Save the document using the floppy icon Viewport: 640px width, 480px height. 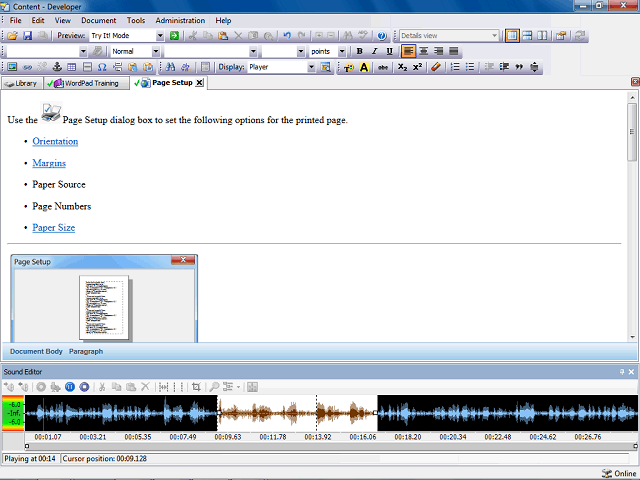pyautogui.click(x=27, y=36)
